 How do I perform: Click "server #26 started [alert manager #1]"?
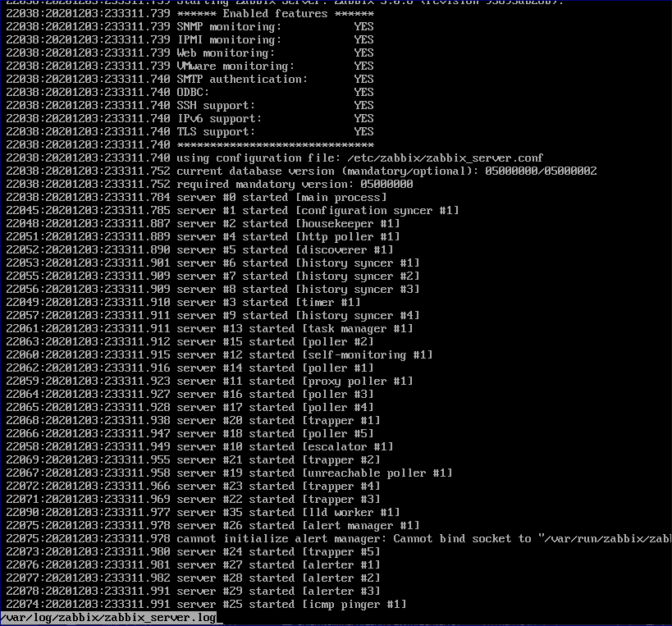coord(299,525)
